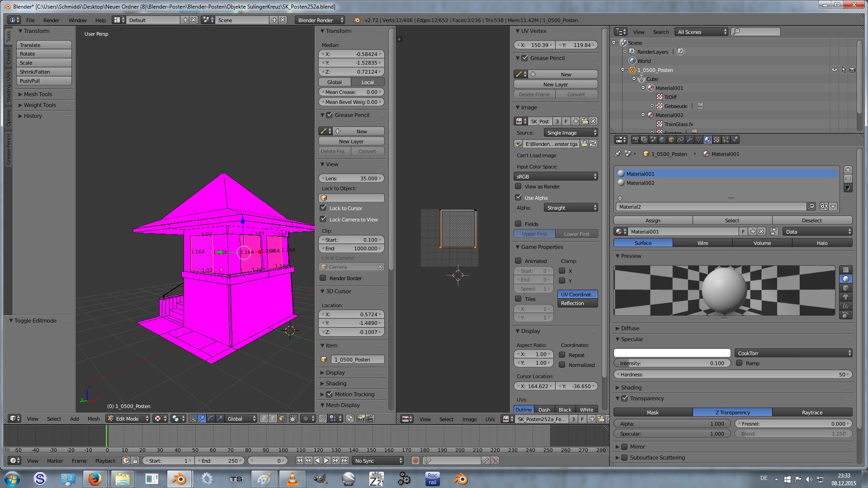
Task: Open the Particles properties tab icon
Action: point(726,140)
